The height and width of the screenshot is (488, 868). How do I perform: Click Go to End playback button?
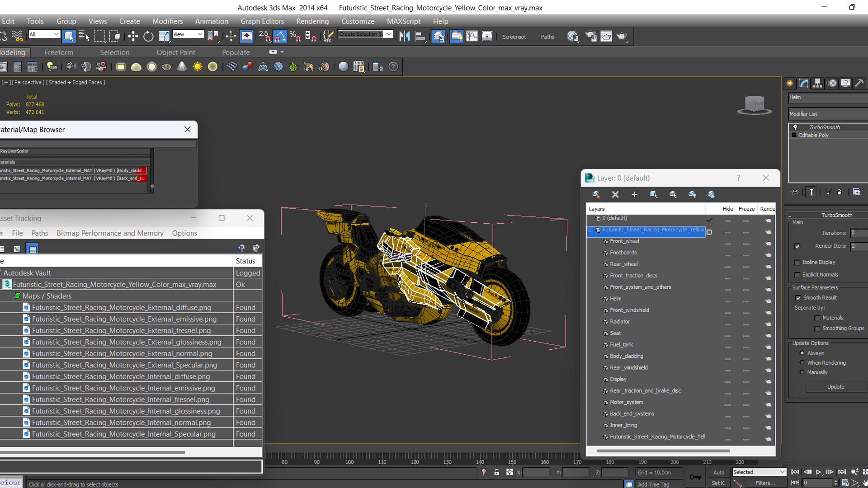tap(842, 472)
